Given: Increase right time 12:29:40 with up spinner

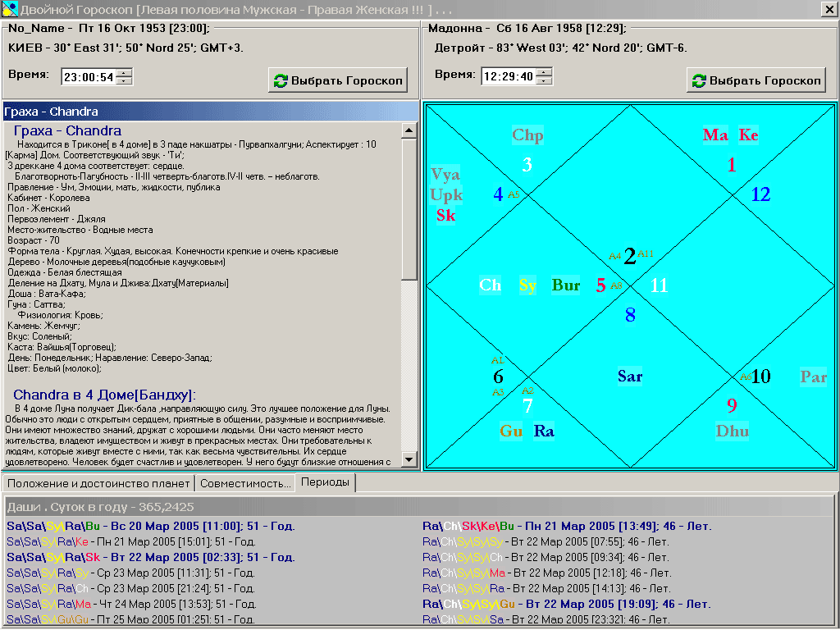Looking at the screenshot, I should pos(543,72).
